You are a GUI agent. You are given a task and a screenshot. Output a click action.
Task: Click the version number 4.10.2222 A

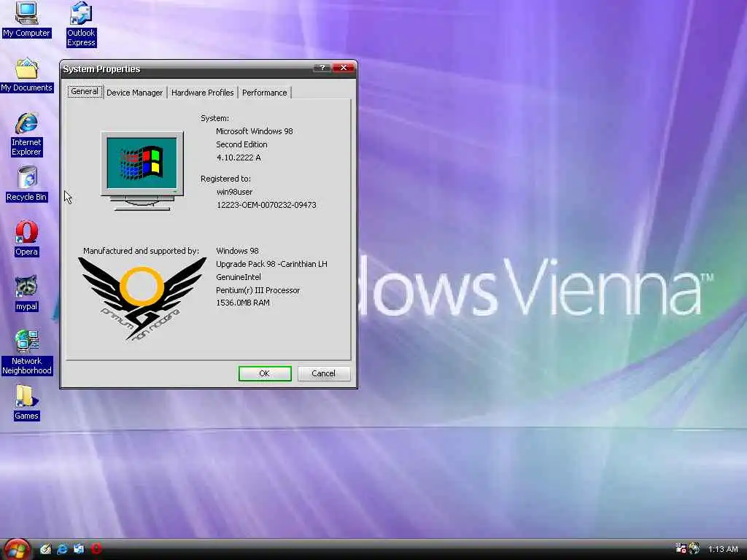coord(239,157)
